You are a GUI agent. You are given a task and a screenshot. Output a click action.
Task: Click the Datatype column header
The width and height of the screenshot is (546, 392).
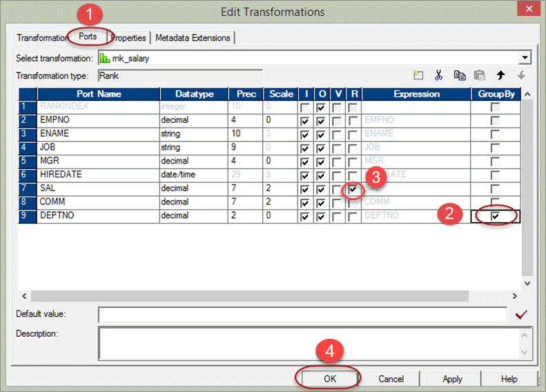point(194,94)
